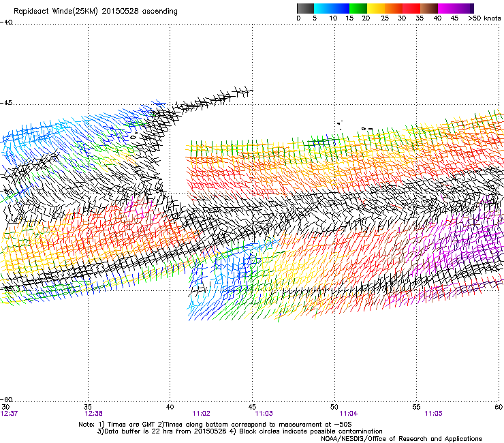Click the 'Data buffer is 22 hrs' note line
The width and height of the screenshot is (504, 443).
click(240, 431)
